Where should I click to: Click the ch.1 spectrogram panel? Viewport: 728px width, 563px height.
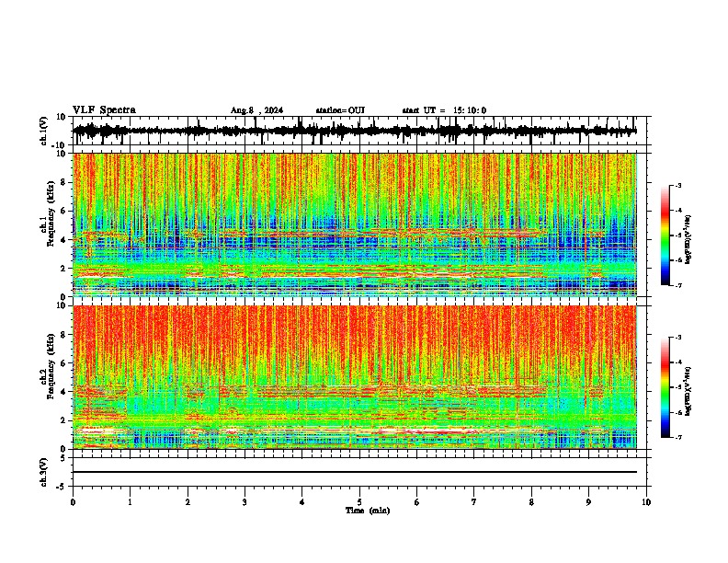click(x=355, y=224)
